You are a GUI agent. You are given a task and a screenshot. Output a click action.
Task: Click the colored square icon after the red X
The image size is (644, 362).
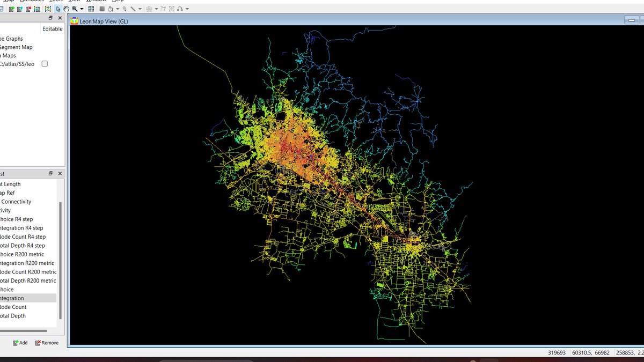(37, 9)
